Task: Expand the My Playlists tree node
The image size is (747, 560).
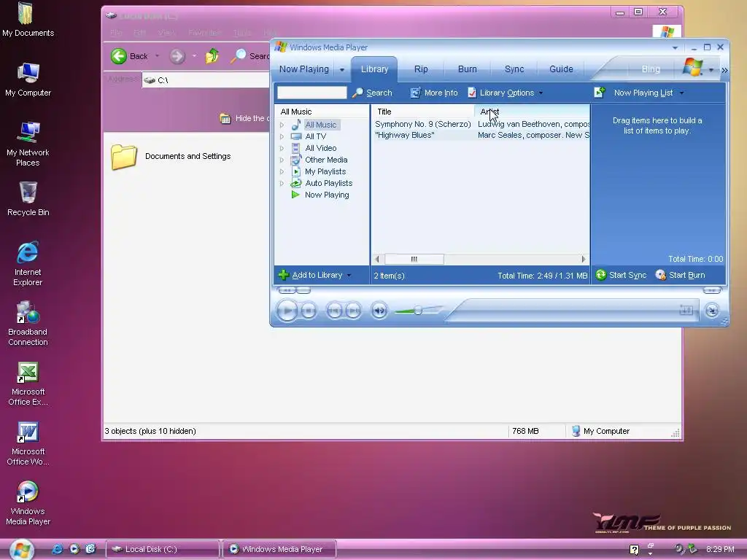Action: (282, 171)
